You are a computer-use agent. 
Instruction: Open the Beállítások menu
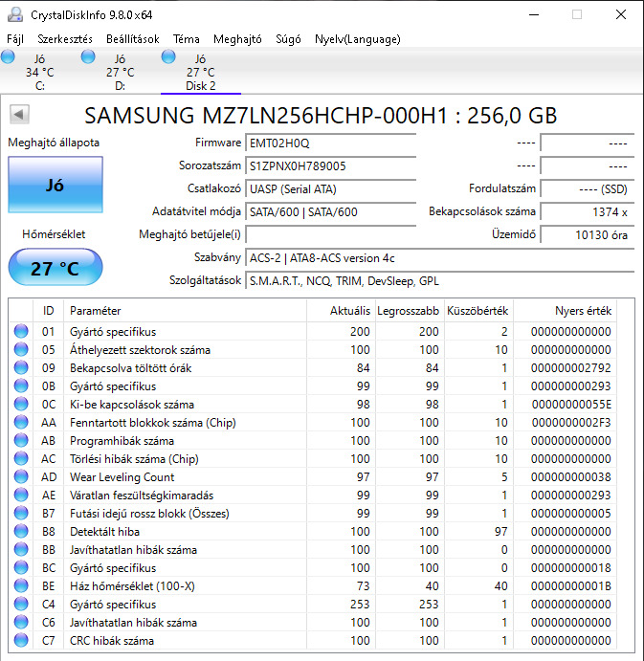(x=133, y=39)
